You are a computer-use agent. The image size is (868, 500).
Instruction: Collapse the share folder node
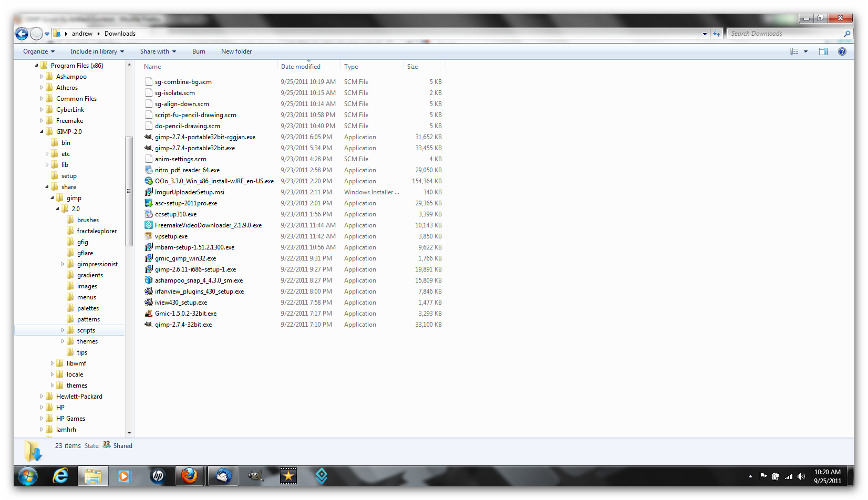click(47, 187)
